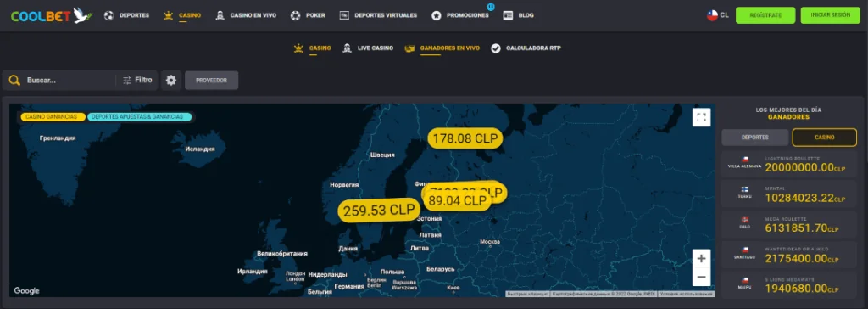Open the CL country selector

[x=717, y=15]
